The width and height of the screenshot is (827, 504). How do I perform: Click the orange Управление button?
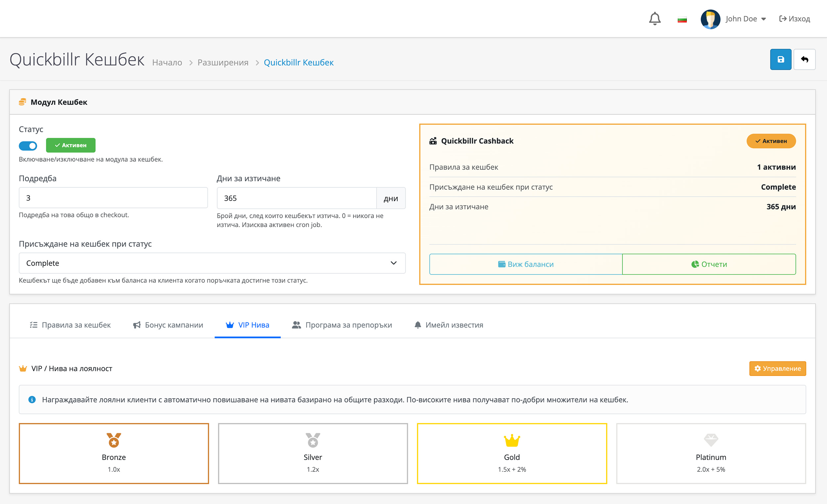[777, 368]
